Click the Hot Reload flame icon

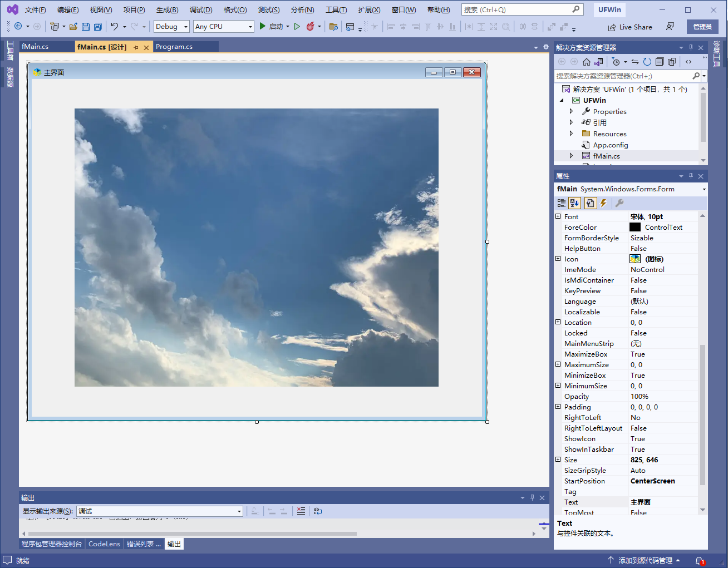point(311,26)
